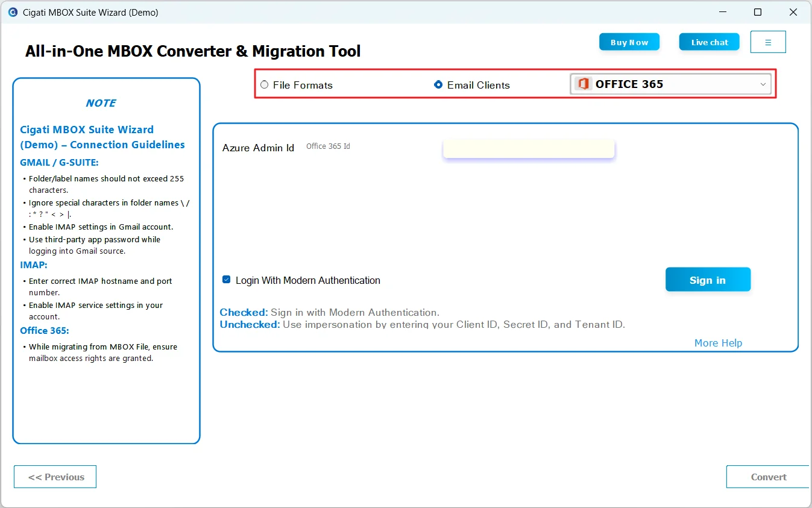This screenshot has width=812, height=508.
Task: Select the Email Clients radio button
Action: [x=438, y=85]
